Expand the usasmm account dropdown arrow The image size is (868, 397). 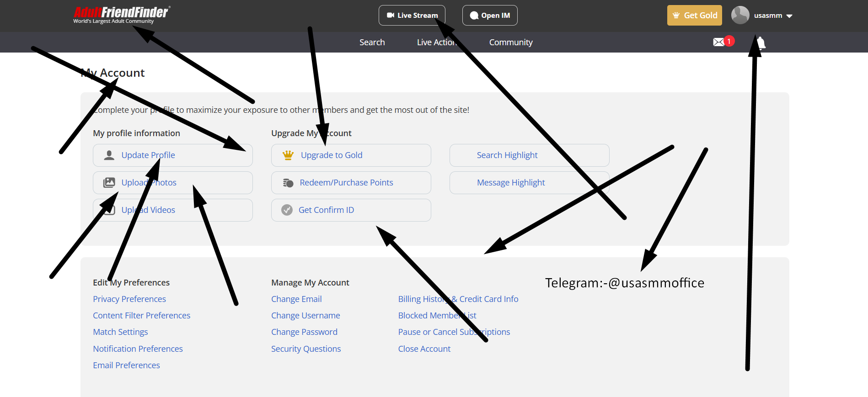(x=789, y=16)
